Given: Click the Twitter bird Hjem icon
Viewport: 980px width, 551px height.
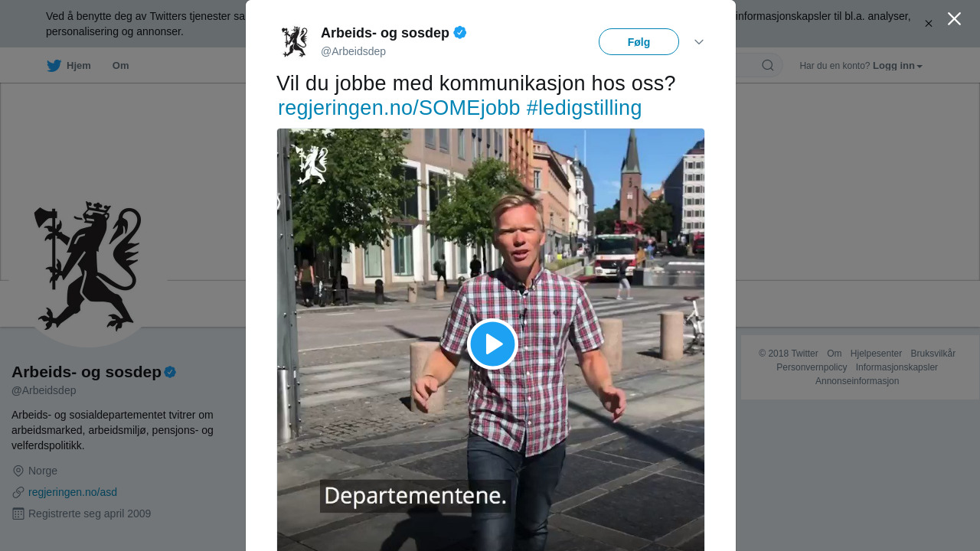Looking at the screenshot, I should pyautogui.click(x=54, y=66).
